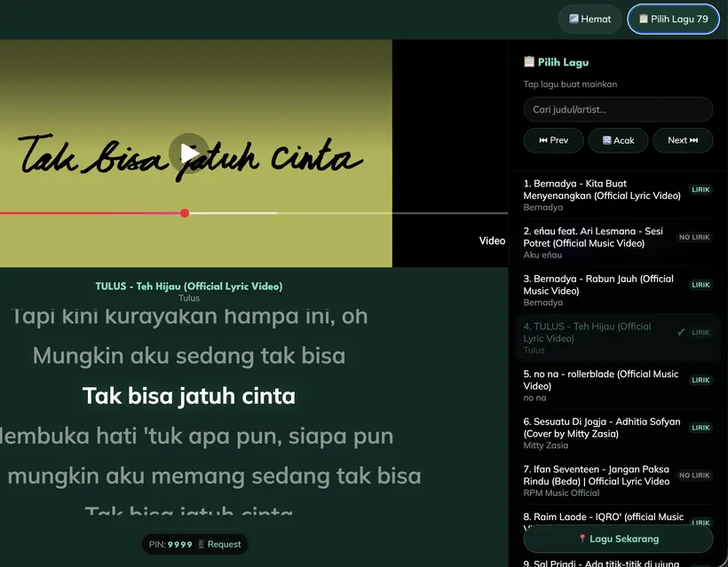Jump to lyric 'Tapi kini kurayakan hampa ini, oh'
Image resolution: width=728 pixels, height=567 pixels.
pyautogui.click(x=189, y=317)
